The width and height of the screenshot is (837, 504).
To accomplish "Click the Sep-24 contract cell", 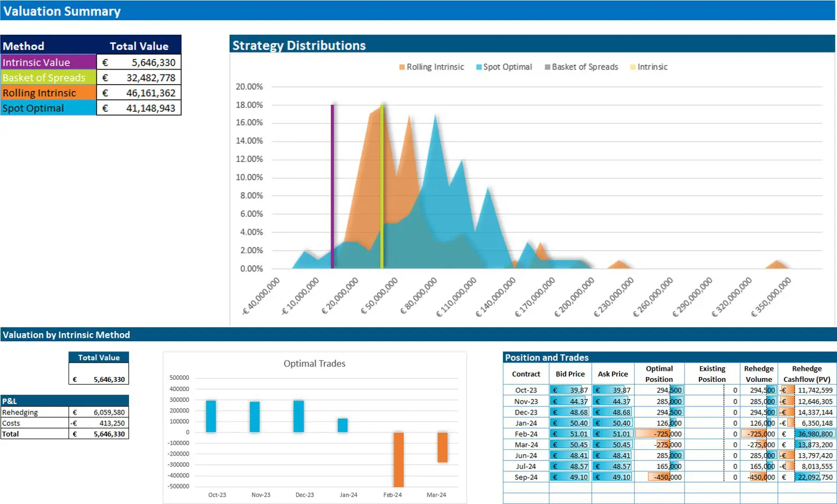I will 526,477.
